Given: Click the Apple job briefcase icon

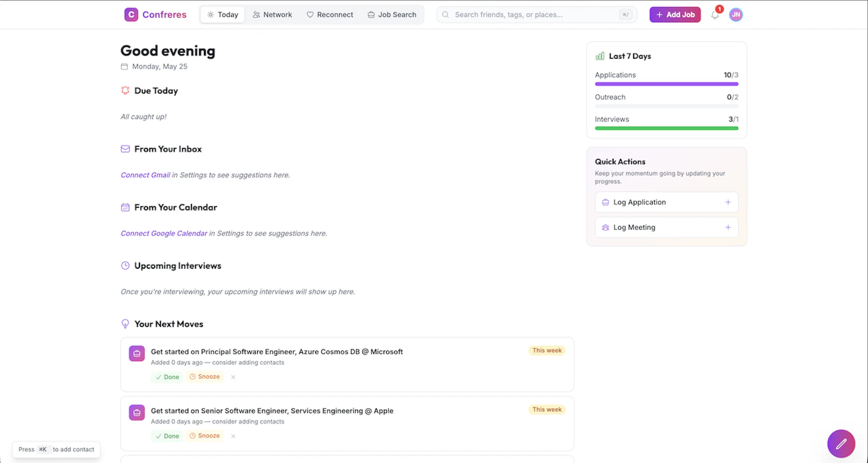Looking at the screenshot, I should 137,413.
